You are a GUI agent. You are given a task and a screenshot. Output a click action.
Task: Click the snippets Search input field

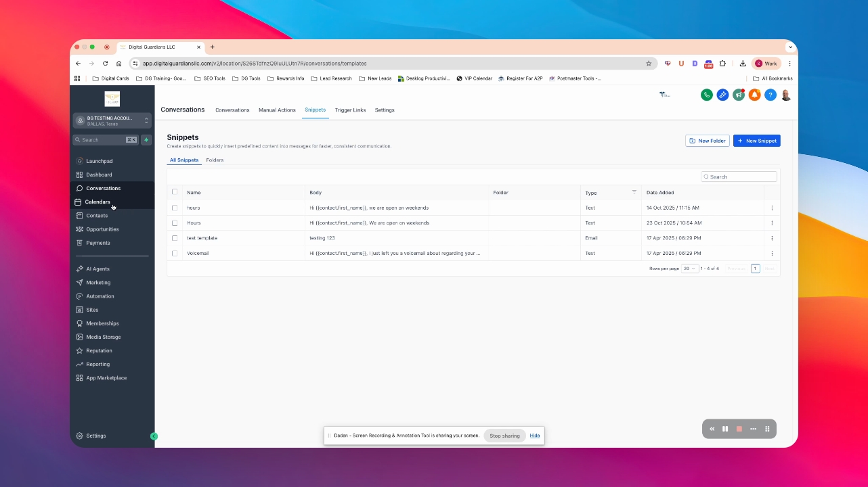739,177
